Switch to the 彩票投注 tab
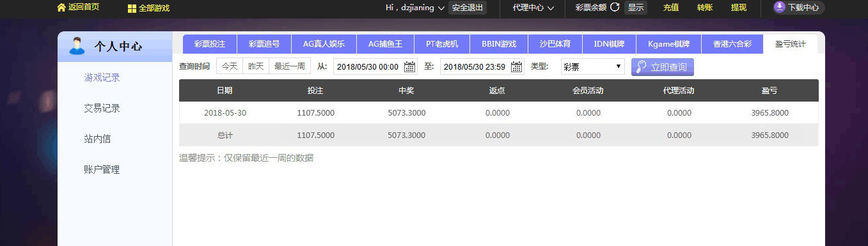 click(x=210, y=44)
